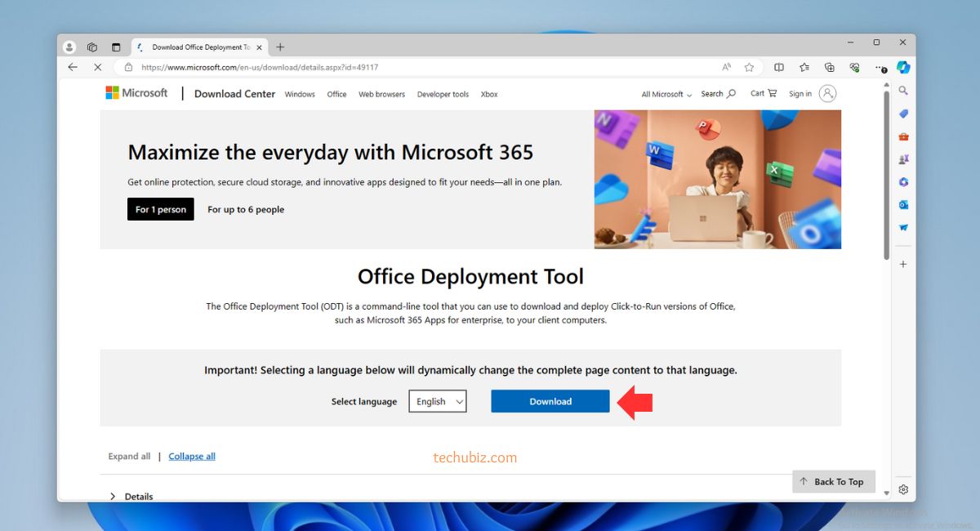Open the sidebar Microsoft 365 icon

tap(903, 182)
